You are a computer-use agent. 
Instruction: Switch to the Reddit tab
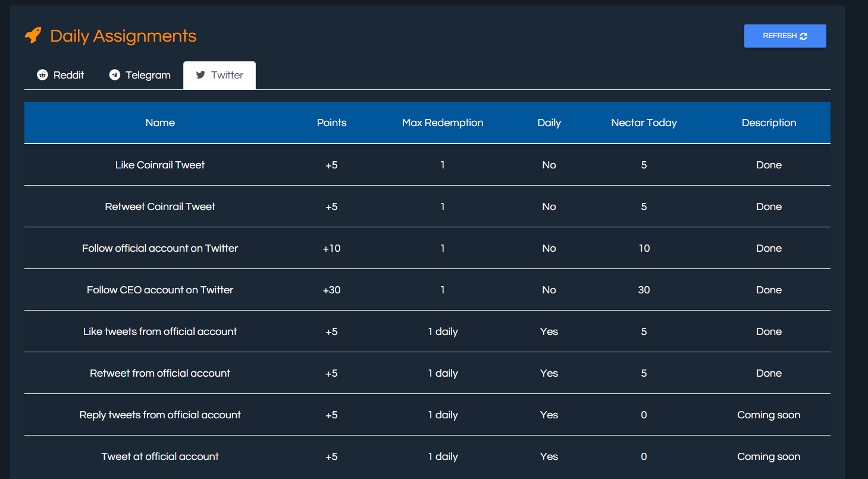click(60, 75)
